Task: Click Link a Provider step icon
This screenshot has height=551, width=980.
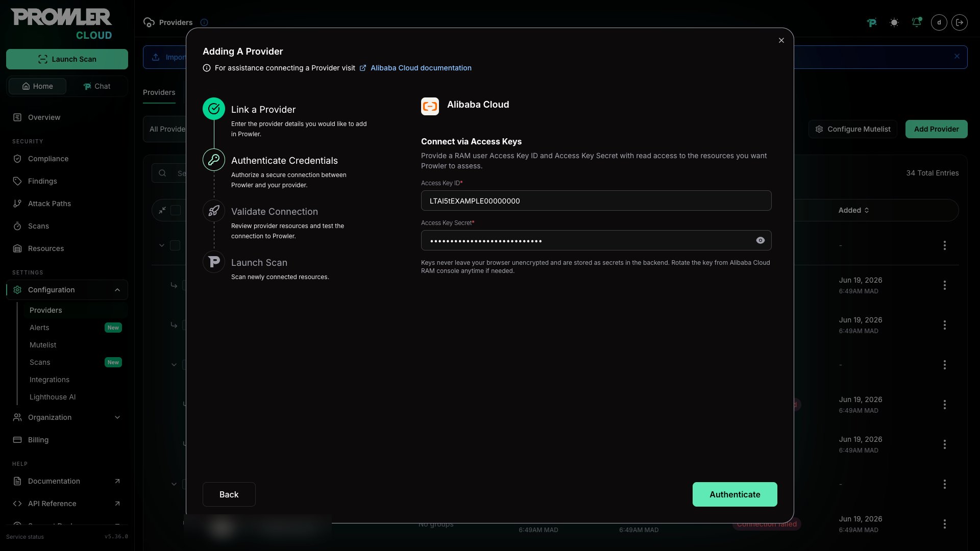Action: coord(214,109)
